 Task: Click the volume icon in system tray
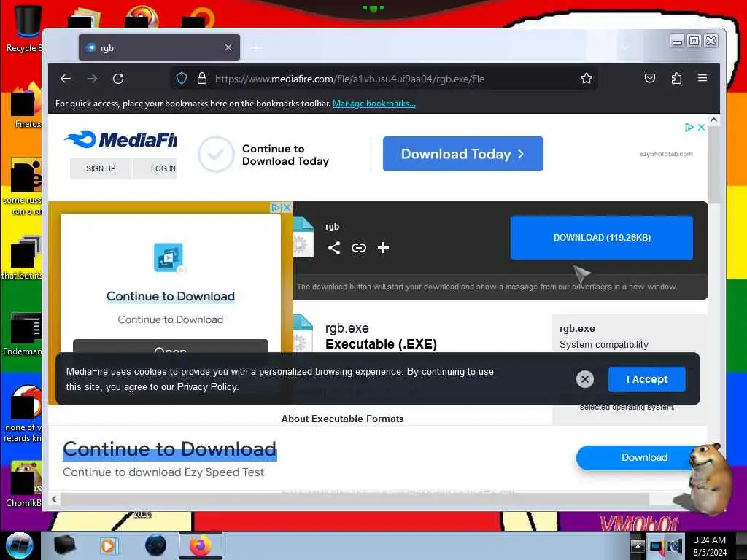point(675,546)
